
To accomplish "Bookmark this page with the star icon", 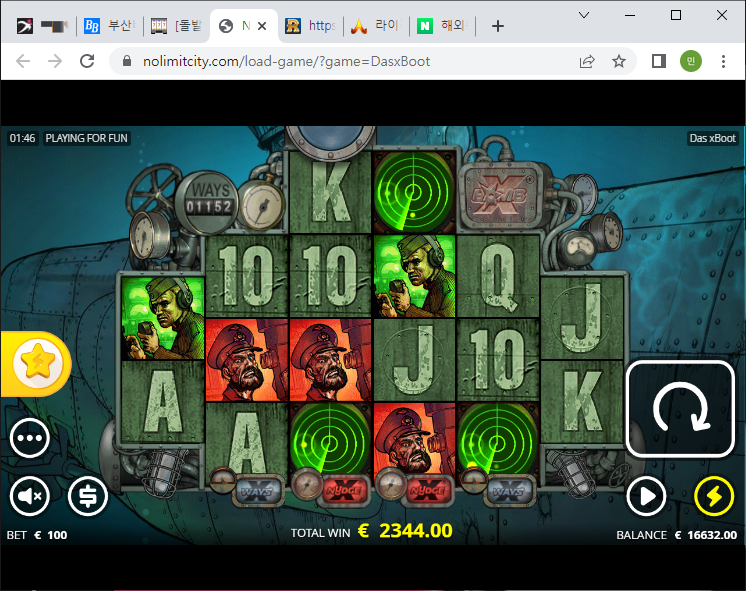I will click(x=618, y=61).
